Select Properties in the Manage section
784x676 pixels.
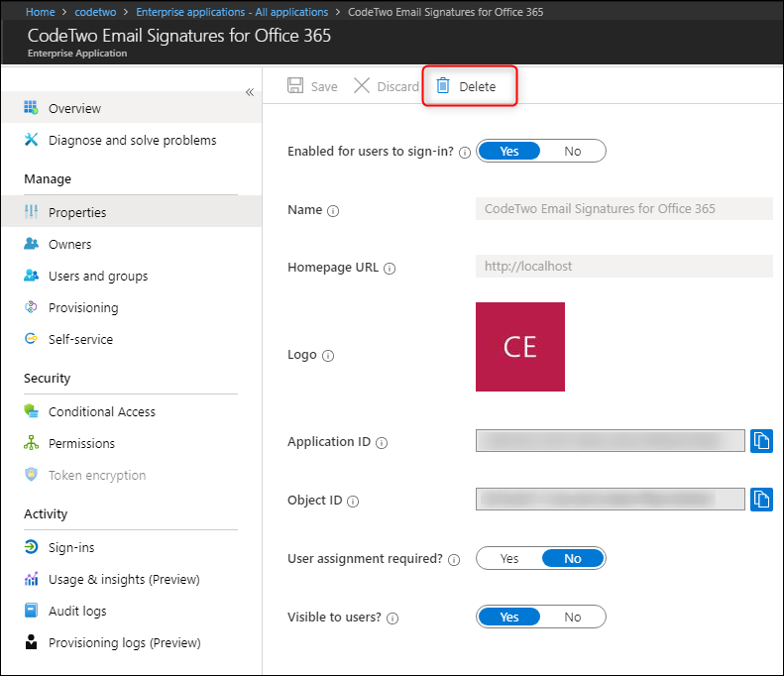pyautogui.click(x=132, y=211)
